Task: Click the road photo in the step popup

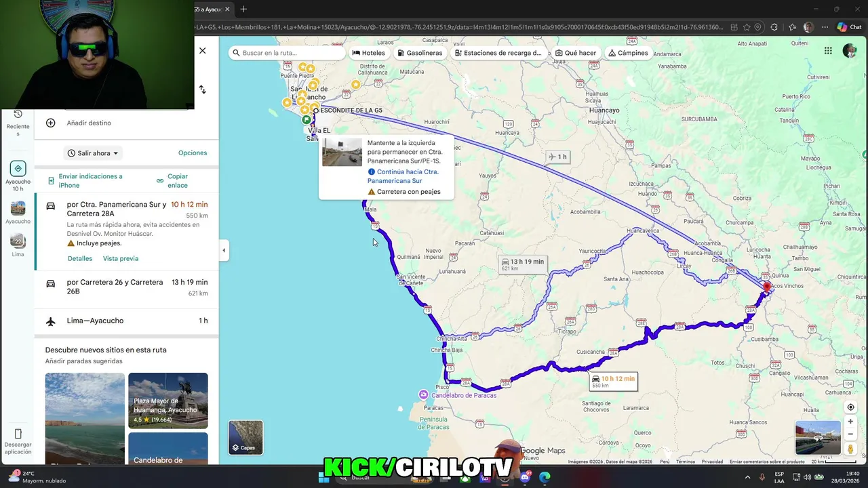Action: (x=342, y=152)
